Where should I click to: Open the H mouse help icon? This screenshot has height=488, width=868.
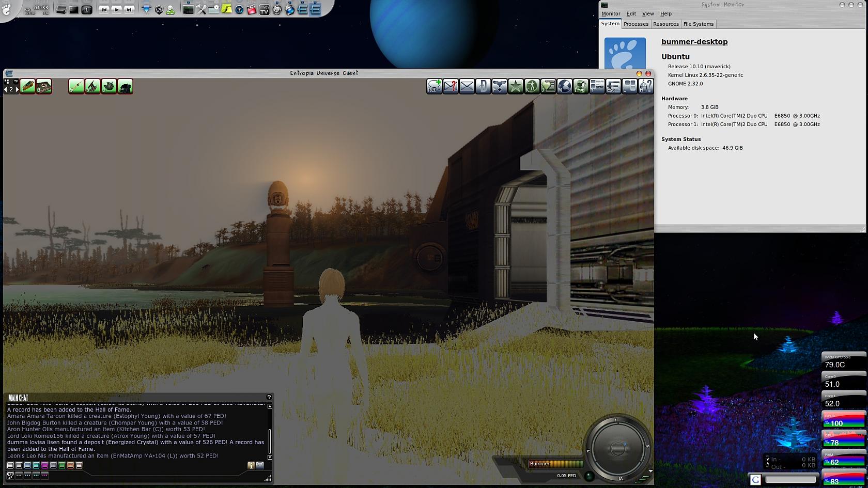click(646, 86)
